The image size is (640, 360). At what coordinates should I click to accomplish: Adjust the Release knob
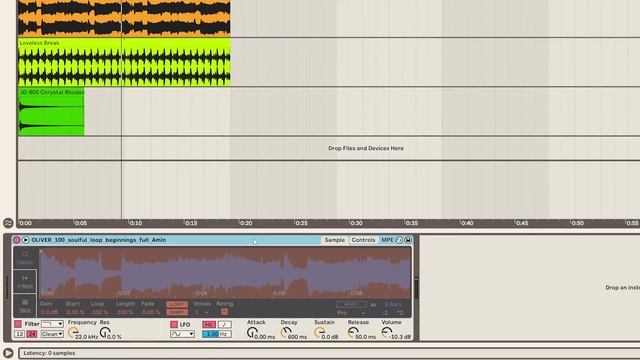[353, 333]
